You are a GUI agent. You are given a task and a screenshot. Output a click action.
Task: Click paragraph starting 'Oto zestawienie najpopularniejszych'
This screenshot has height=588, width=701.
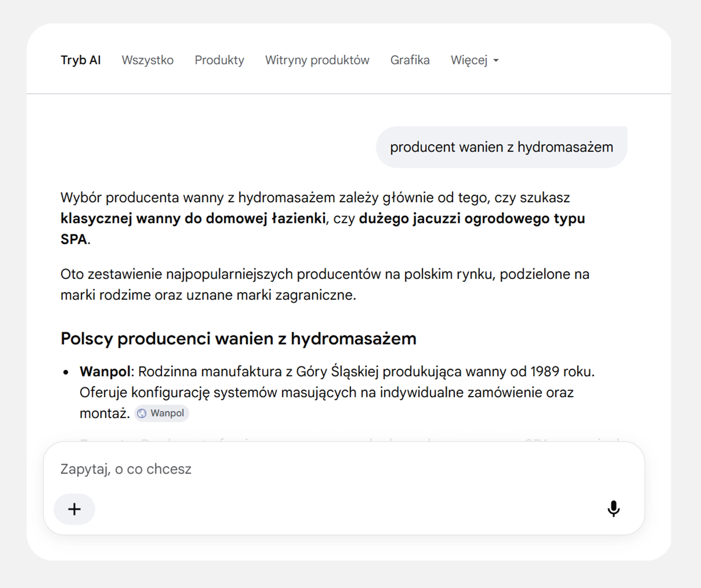pos(325,285)
